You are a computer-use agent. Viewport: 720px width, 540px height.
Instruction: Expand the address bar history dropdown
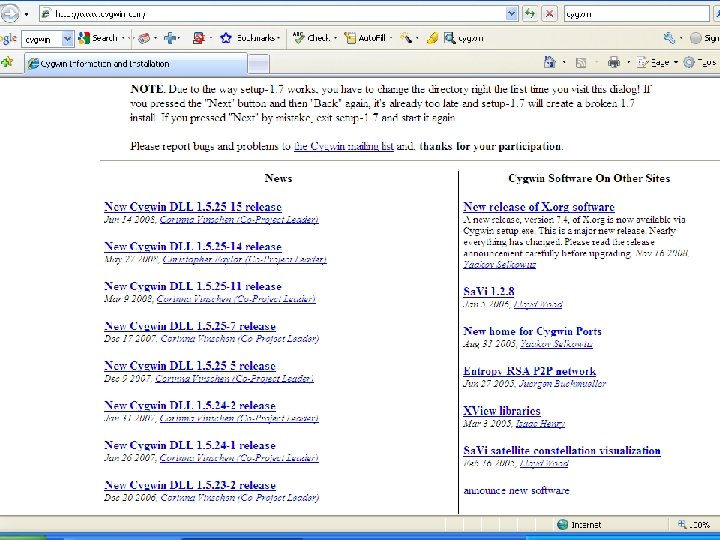tap(512, 14)
